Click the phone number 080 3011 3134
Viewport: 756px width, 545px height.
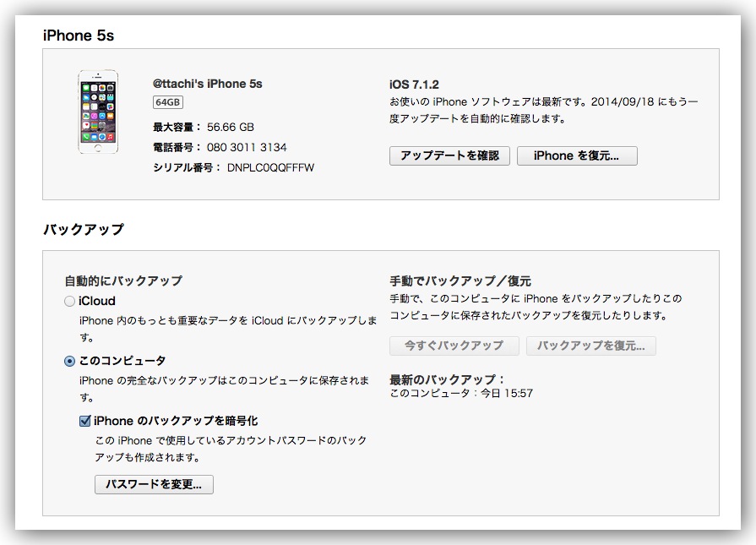(247, 147)
